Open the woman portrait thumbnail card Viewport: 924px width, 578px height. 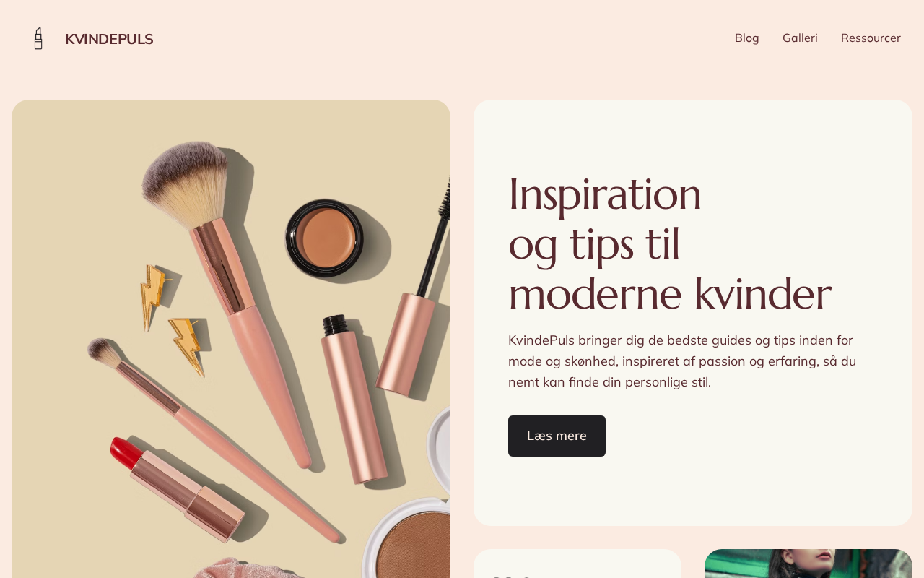808,564
